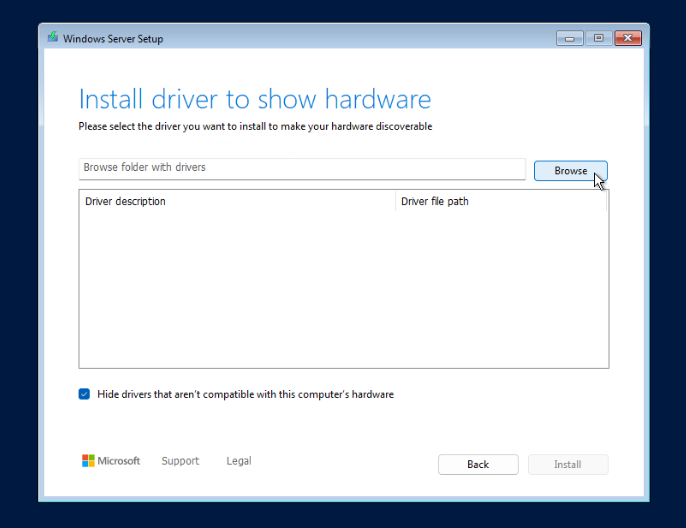Maximize the setup window
This screenshot has height=528, width=686.
(598, 38)
